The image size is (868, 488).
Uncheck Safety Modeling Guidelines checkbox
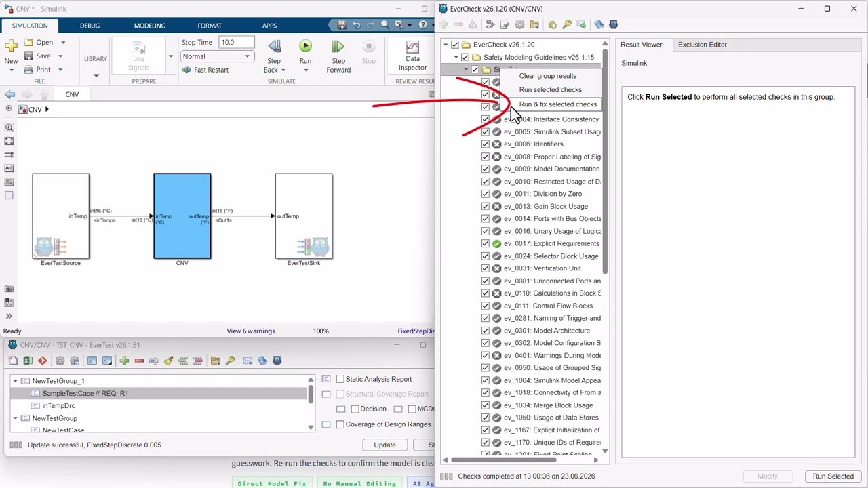465,57
